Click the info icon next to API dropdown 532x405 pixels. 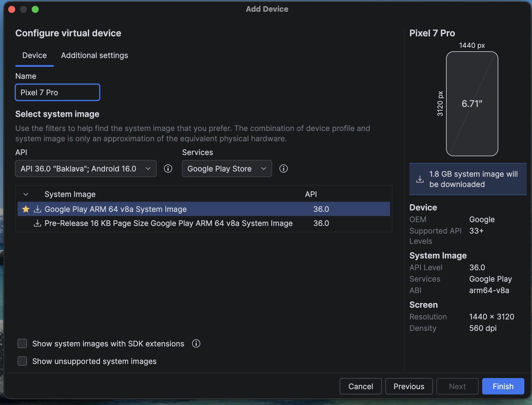pyautogui.click(x=168, y=169)
